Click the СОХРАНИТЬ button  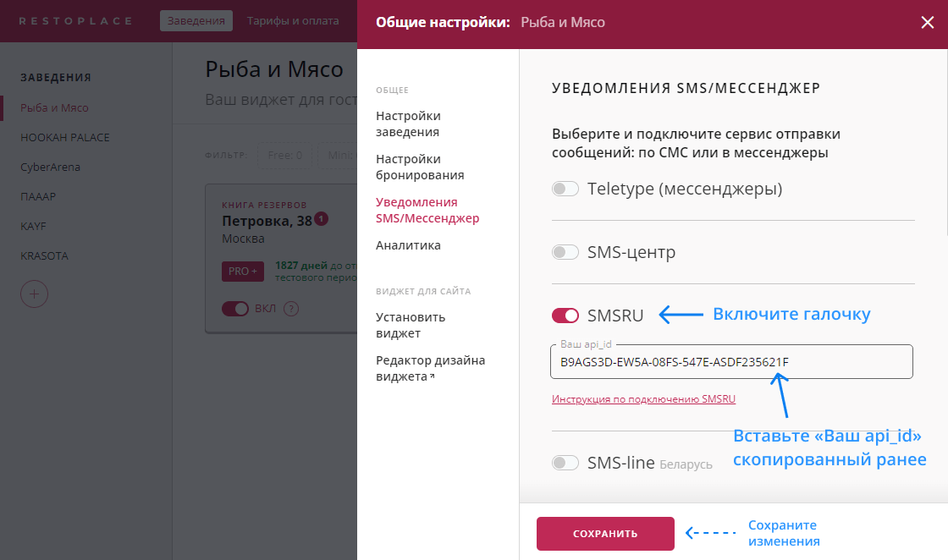605,534
